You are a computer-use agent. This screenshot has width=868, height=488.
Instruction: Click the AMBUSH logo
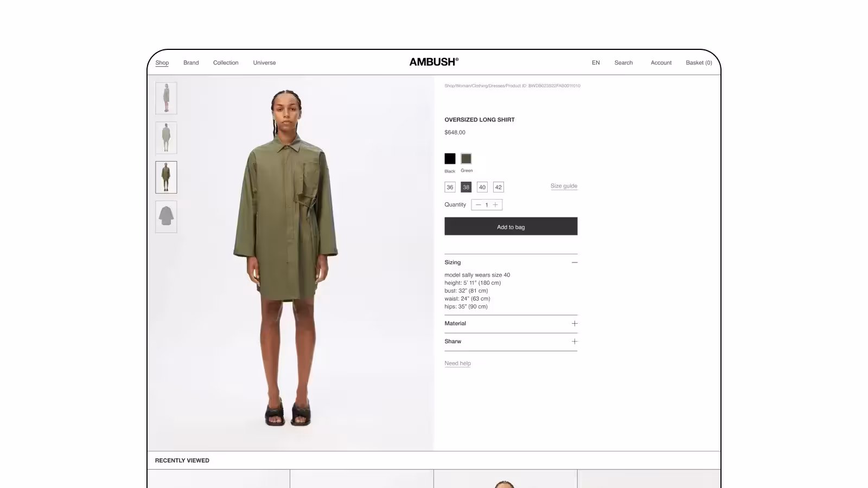433,62
